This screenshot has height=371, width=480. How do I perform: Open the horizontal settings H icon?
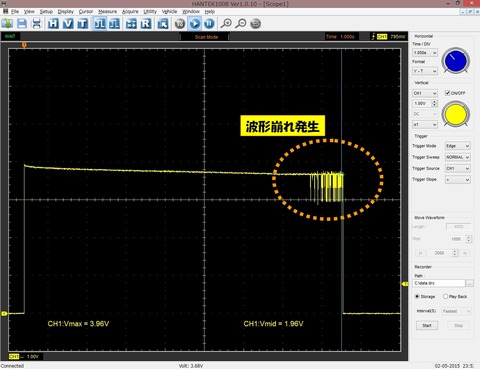tap(53, 24)
